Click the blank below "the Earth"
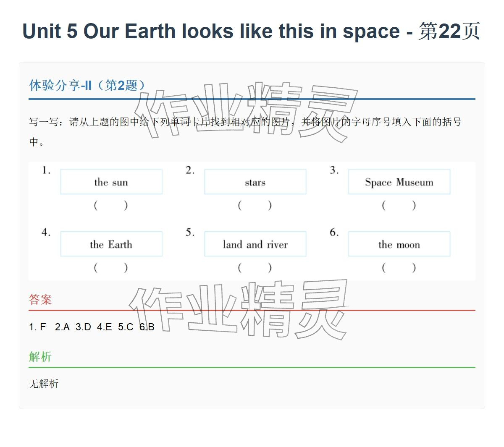This screenshot has height=447, width=504. [111, 267]
